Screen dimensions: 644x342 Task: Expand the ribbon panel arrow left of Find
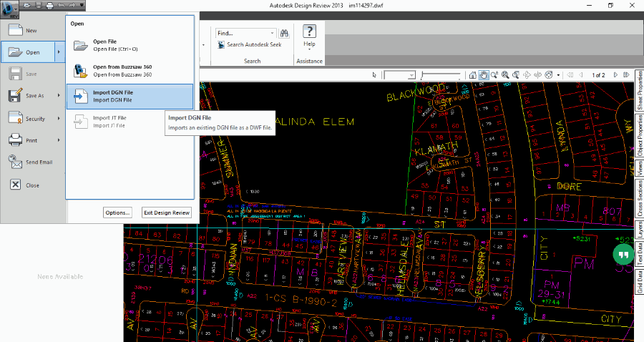tap(203, 44)
